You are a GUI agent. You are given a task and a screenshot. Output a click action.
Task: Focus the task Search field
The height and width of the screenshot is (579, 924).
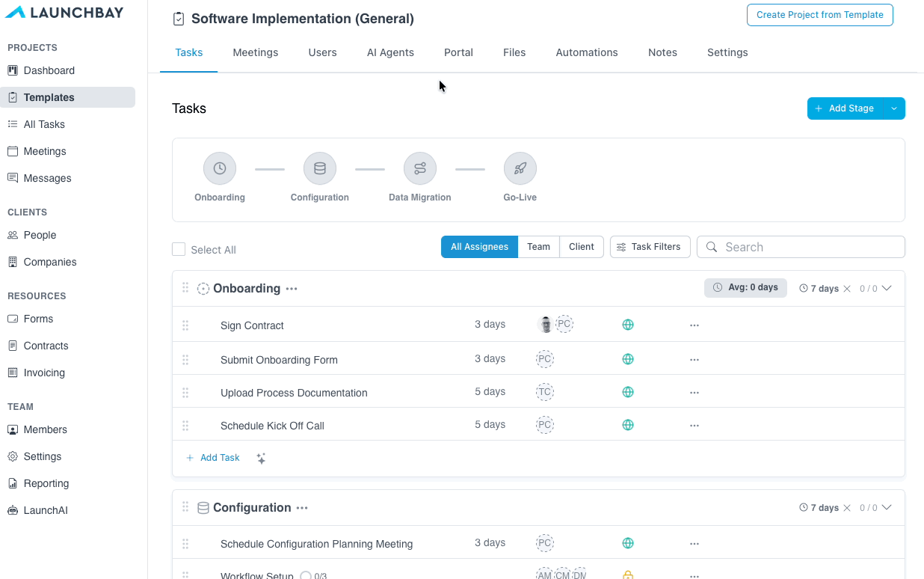pos(801,247)
